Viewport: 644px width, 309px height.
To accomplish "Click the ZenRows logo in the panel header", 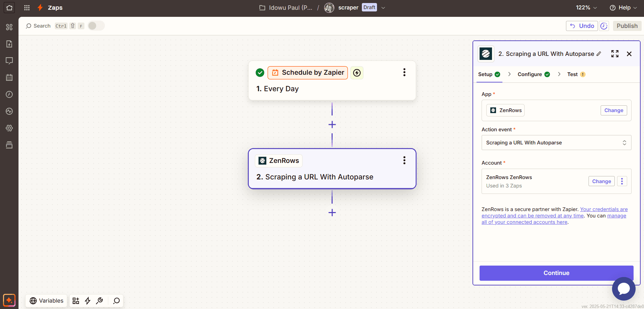I will click(x=486, y=54).
